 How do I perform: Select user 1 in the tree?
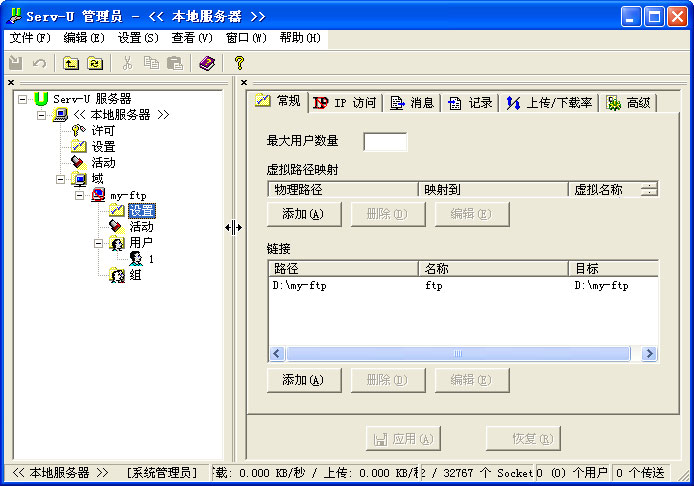click(151, 259)
